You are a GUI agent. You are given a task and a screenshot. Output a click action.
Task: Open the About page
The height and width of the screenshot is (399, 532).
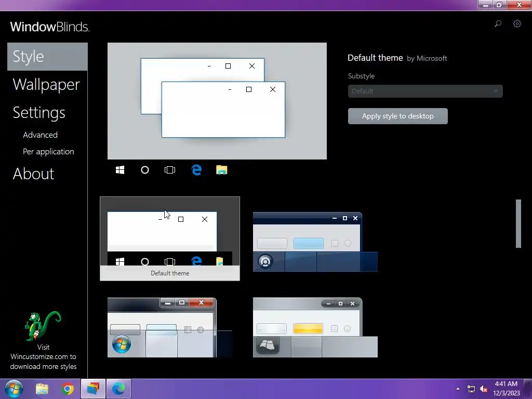click(34, 174)
